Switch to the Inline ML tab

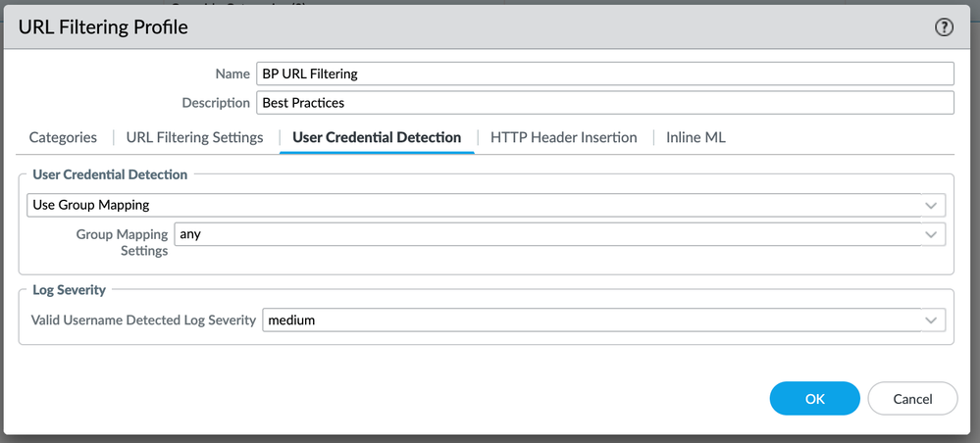[x=696, y=137]
